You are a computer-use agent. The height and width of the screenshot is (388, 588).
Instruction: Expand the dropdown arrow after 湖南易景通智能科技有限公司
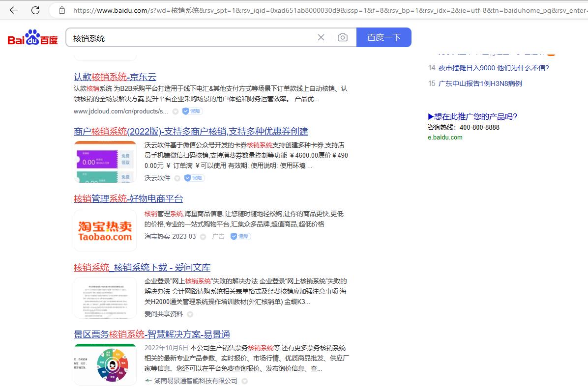click(244, 381)
